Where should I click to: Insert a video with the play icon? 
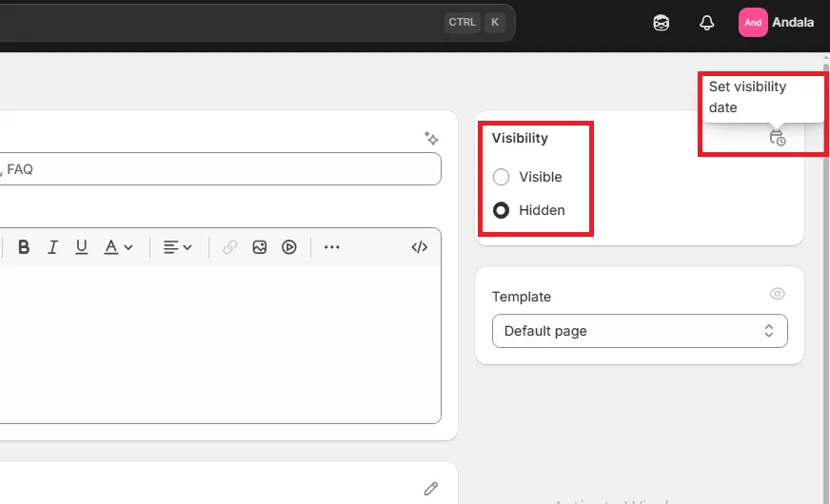[289, 247]
